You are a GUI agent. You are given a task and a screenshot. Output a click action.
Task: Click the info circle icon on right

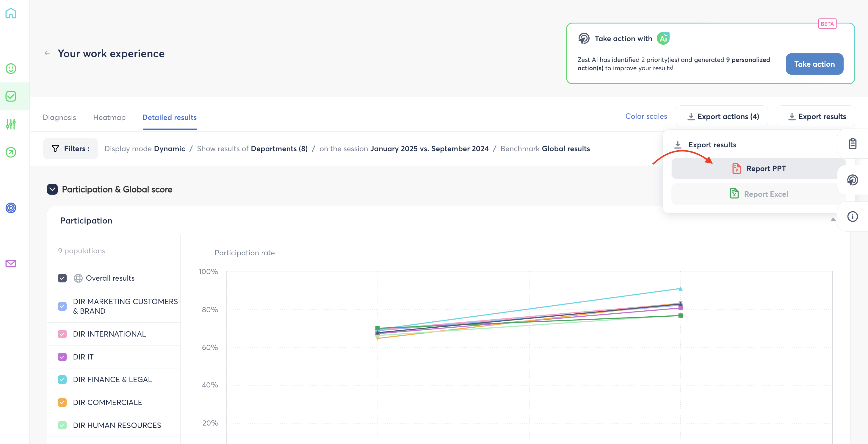point(853,216)
